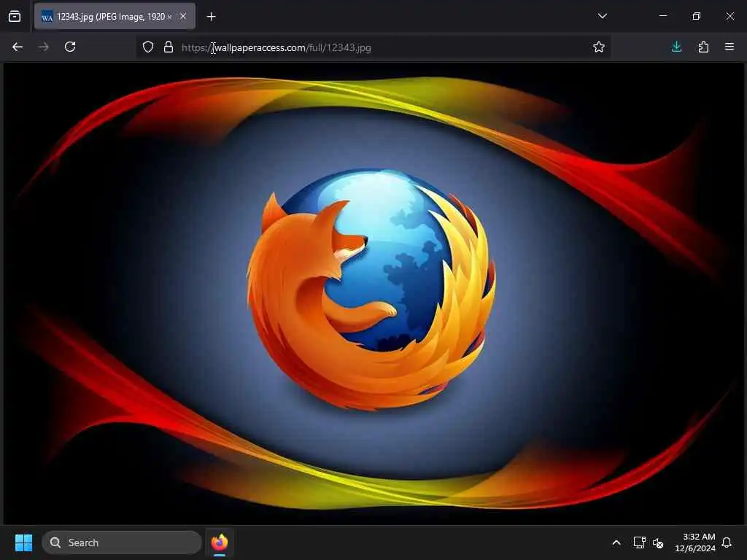Open the Extensions menu
Screen dimensions: 747x560
point(703,47)
